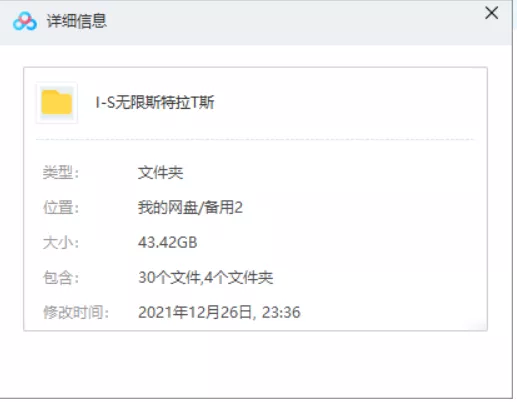Click the empty area below the info panel
517x402 pixels.
coord(256,364)
